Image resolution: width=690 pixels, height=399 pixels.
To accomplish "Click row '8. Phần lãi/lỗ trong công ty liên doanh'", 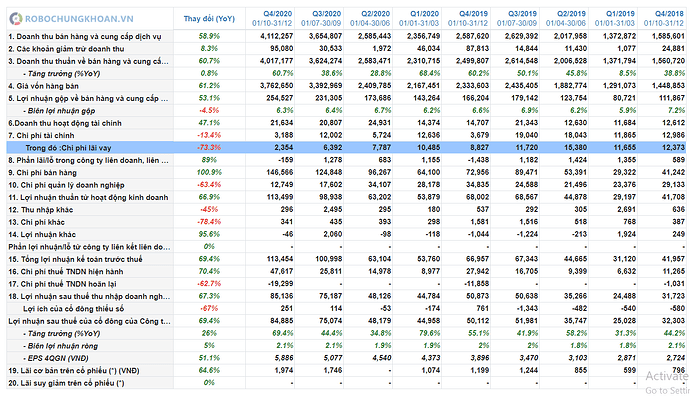I will [x=346, y=160].
